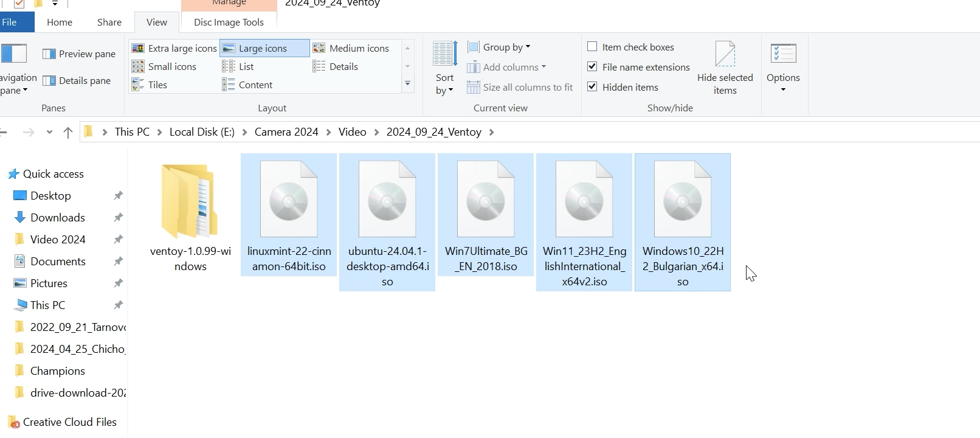
Task: Expand the layout gallery more arrow
Action: point(407,84)
